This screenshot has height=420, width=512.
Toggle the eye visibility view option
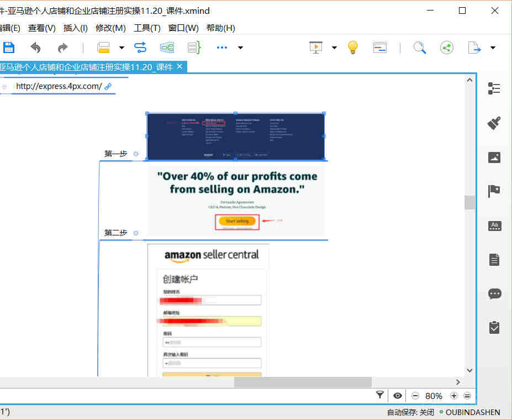click(x=397, y=396)
